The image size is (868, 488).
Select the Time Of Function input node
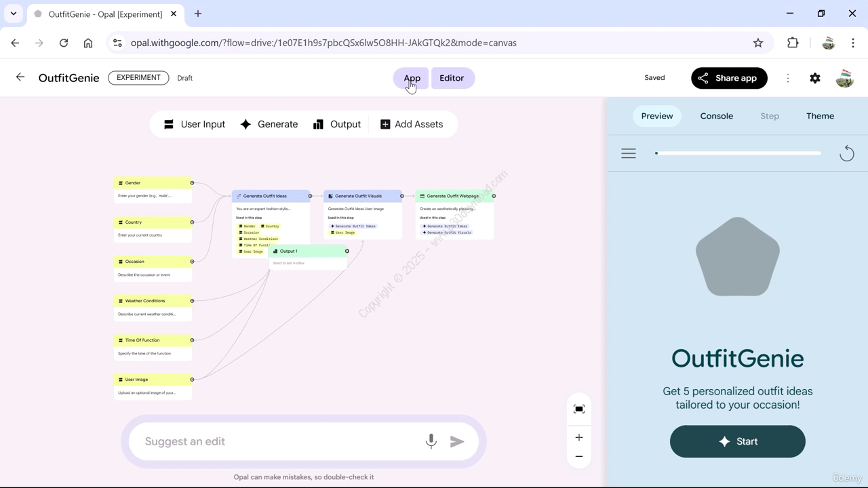pyautogui.click(x=153, y=347)
